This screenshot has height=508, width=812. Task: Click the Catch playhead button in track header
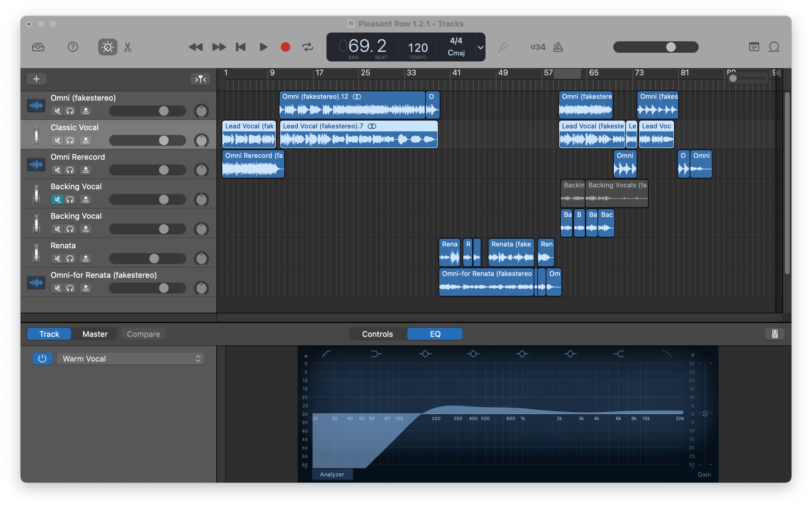pyautogui.click(x=200, y=79)
